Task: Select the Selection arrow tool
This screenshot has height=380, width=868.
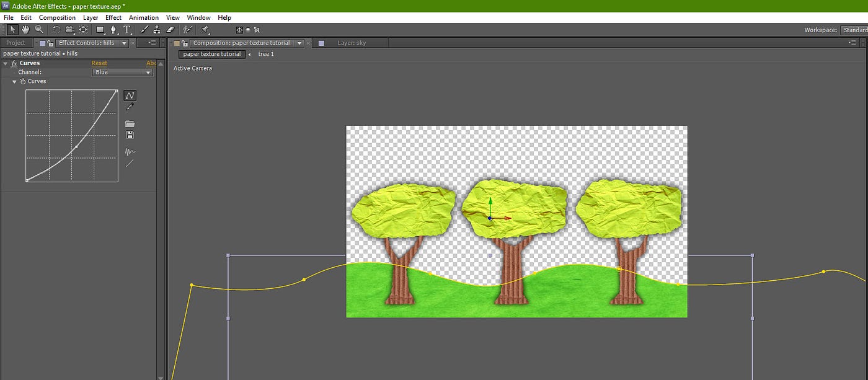Action: tap(12, 29)
